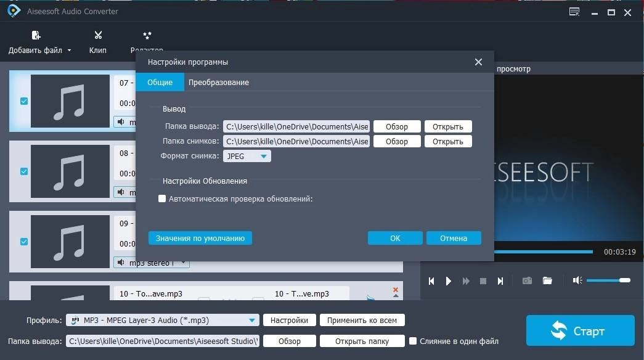Browse for output folder in dialog
Viewport: 644px width, 360px height.
tap(397, 126)
